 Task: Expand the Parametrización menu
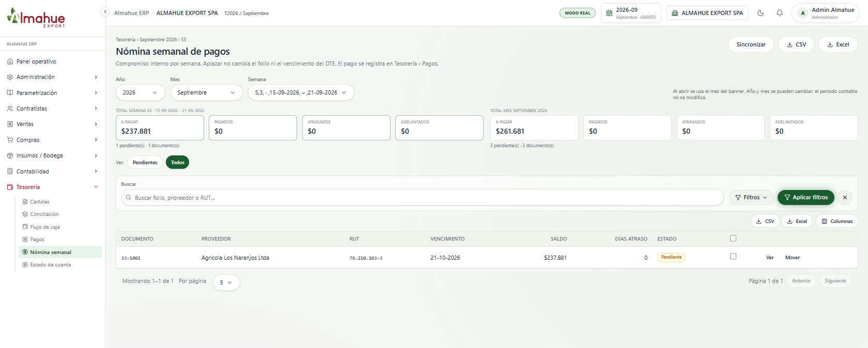point(53,93)
